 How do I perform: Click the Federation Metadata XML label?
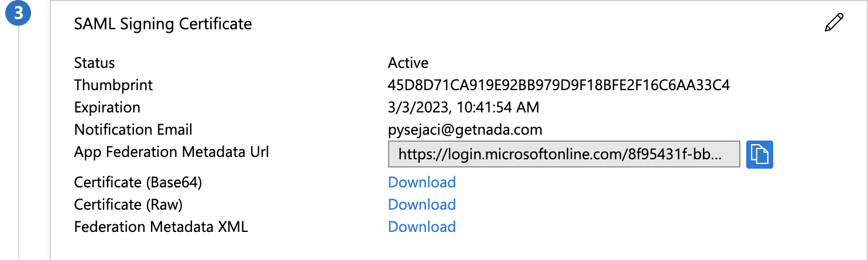pos(161,227)
